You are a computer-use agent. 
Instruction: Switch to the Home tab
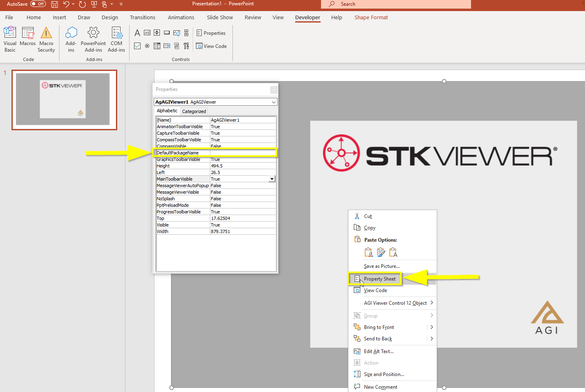coord(34,18)
